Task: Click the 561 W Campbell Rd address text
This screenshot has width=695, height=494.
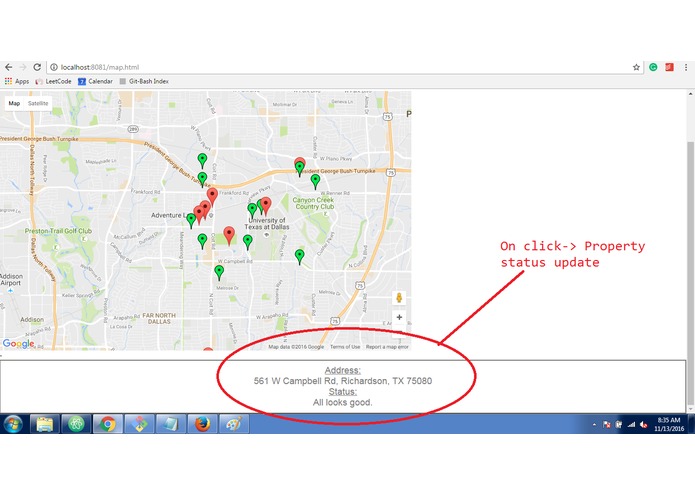Action: click(343, 381)
